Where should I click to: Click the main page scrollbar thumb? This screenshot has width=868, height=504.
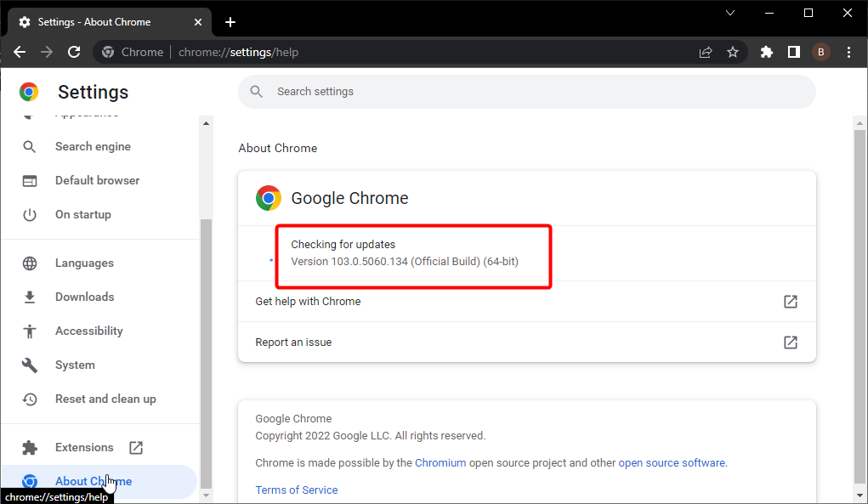click(x=859, y=307)
